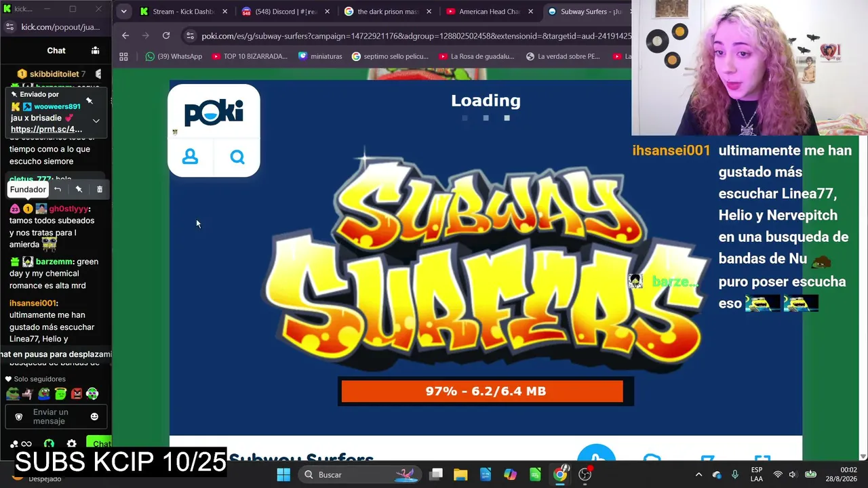Pin the hovered chat message
868x488 pixels.
coord(79,189)
